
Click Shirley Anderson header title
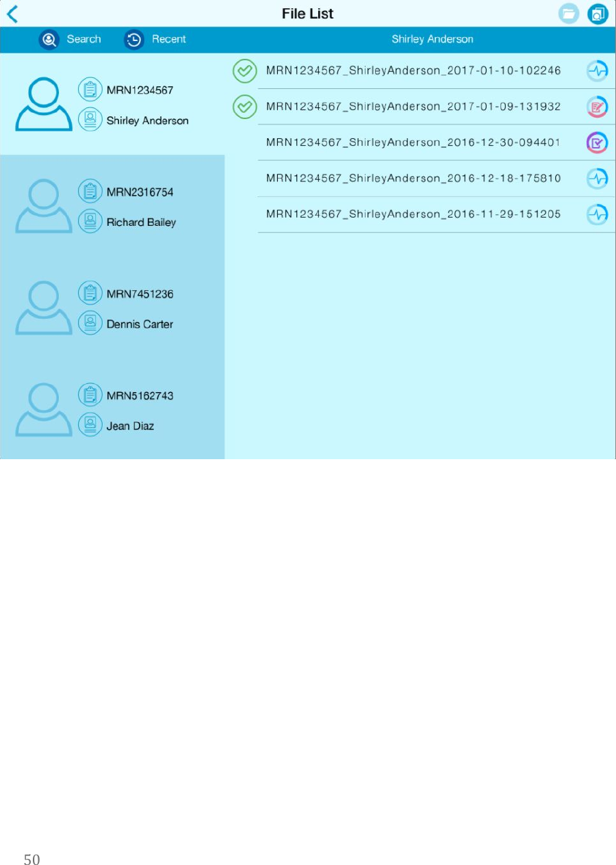coord(432,40)
